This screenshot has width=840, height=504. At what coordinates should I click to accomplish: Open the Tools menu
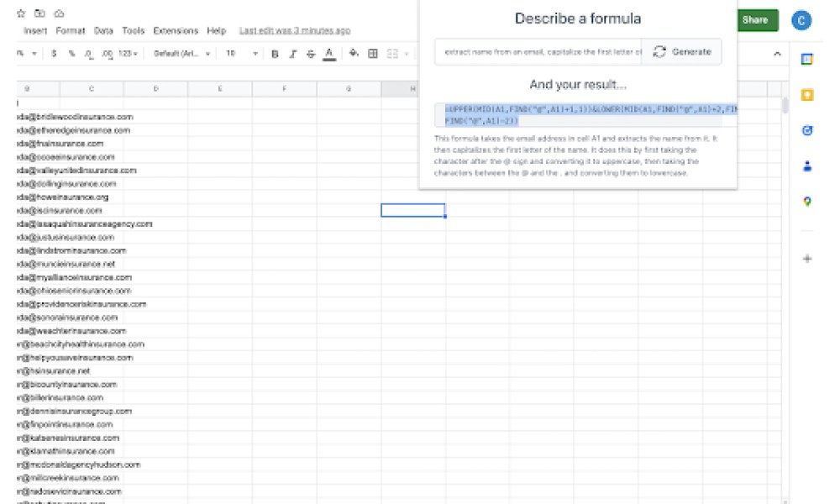[134, 31]
